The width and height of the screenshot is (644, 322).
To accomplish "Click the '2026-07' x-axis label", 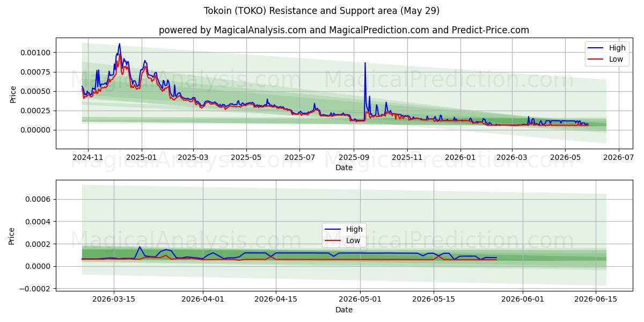I will point(618,158).
